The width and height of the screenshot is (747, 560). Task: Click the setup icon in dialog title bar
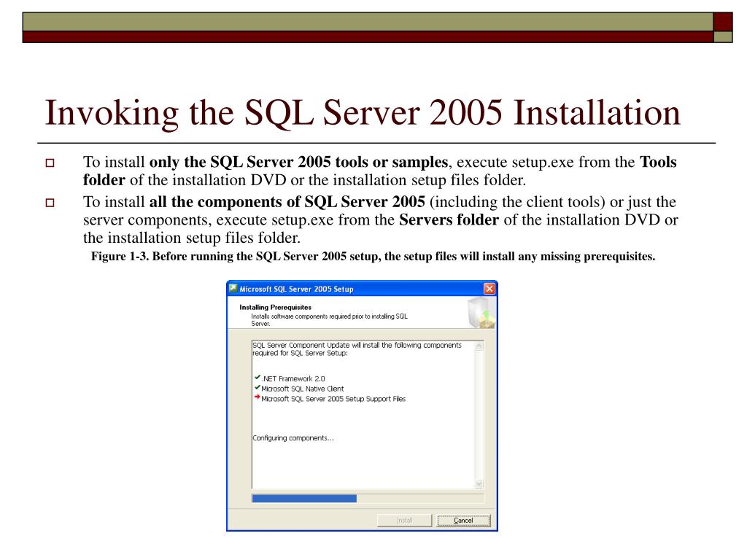point(233,288)
